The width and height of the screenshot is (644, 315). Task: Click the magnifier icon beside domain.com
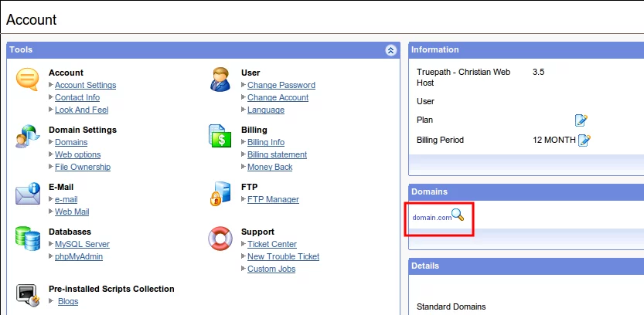(458, 215)
